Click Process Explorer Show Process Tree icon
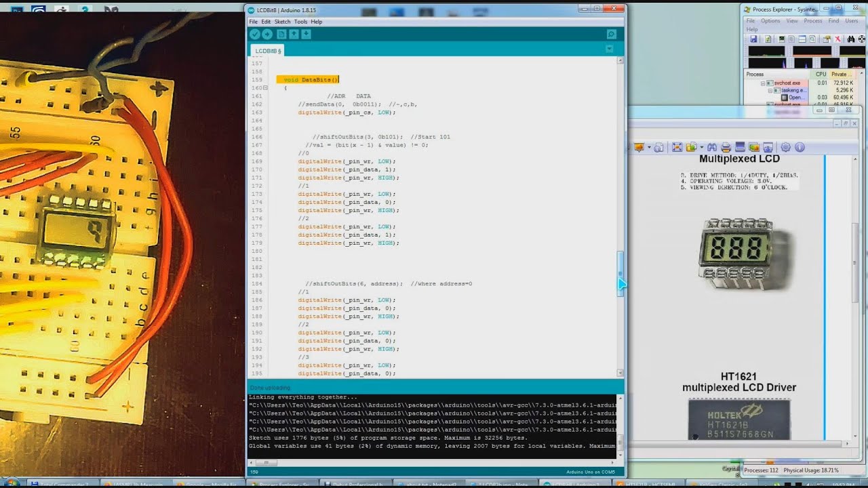Image resolution: width=868 pixels, height=488 pixels. [791, 39]
